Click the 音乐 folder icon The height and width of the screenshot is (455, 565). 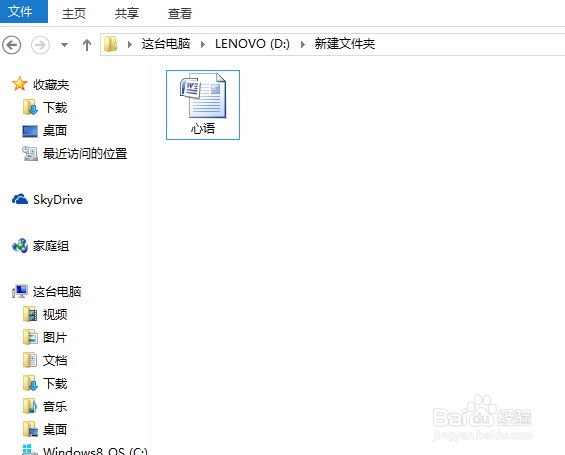point(30,406)
